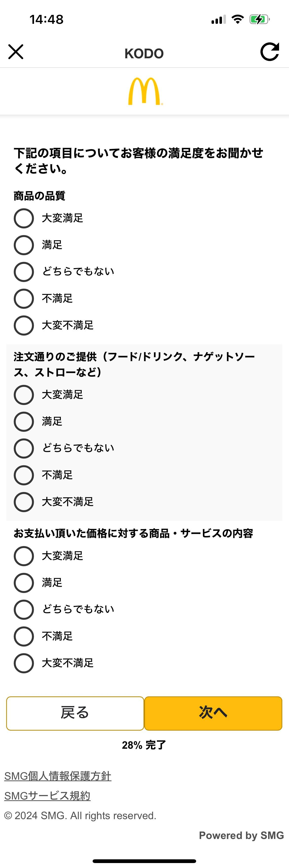Open the SMG個人情報保護方針 link
Screen dimensions: 289x868
[58, 776]
